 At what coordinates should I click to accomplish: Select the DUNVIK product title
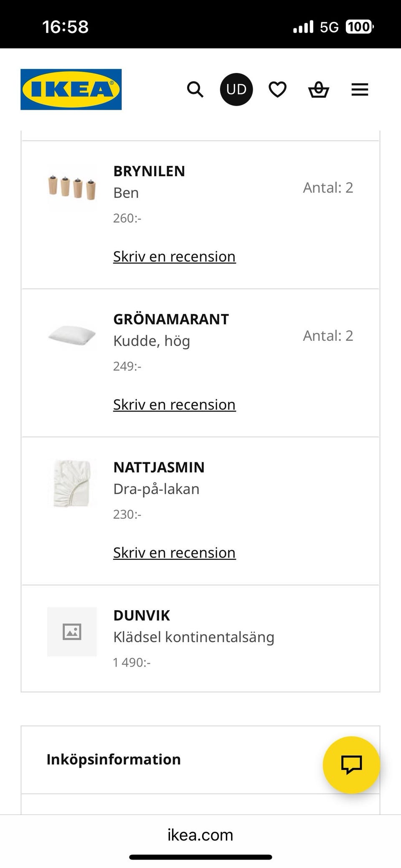coord(142,615)
